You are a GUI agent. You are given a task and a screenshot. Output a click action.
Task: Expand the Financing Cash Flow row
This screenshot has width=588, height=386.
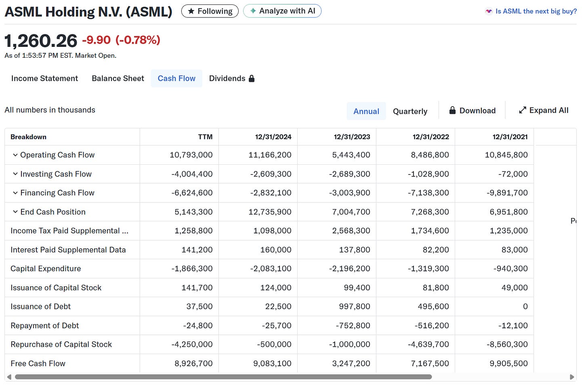(15, 193)
